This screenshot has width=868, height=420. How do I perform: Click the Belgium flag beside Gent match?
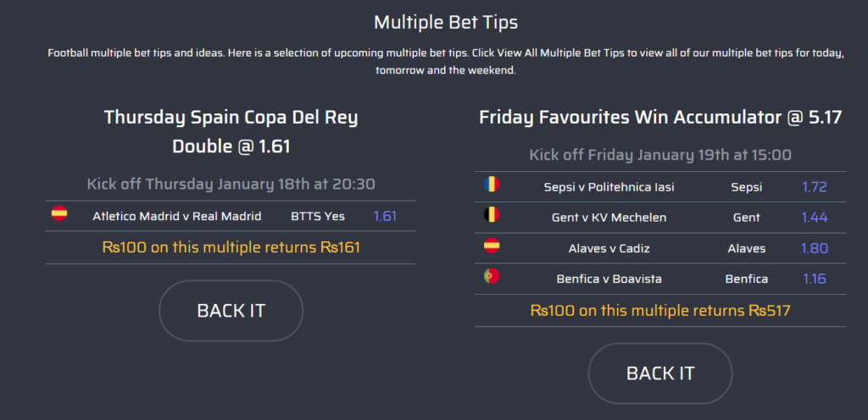(492, 214)
